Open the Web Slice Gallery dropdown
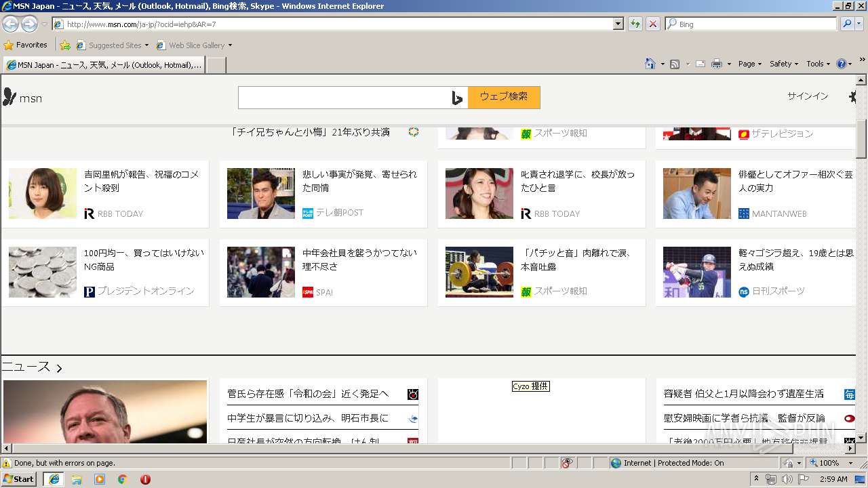Image resolution: width=868 pixels, height=488 pixels. coord(194,45)
